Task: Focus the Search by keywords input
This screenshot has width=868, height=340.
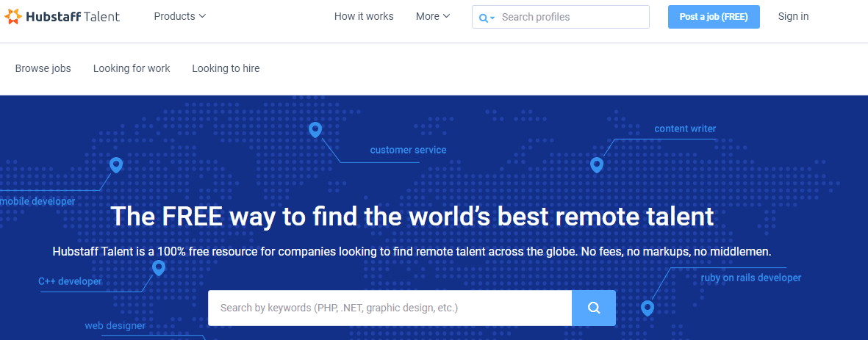Action: click(390, 308)
